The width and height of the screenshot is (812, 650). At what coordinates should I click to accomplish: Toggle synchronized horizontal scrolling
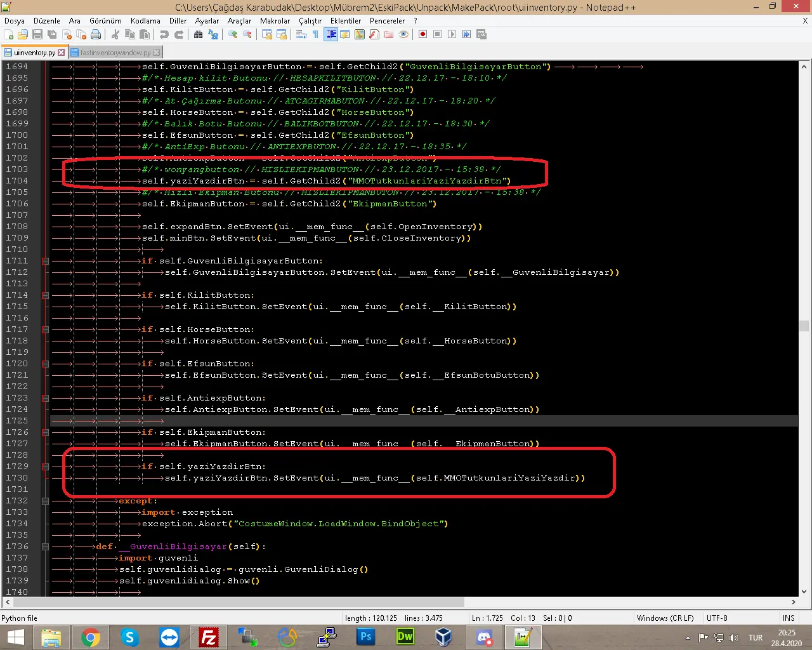[x=282, y=34]
